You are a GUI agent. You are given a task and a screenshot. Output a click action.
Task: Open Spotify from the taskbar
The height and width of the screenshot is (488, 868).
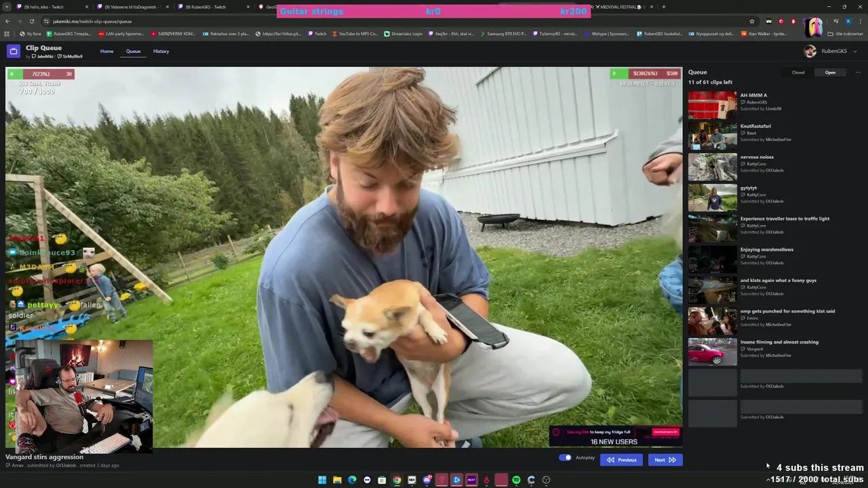coord(516,480)
